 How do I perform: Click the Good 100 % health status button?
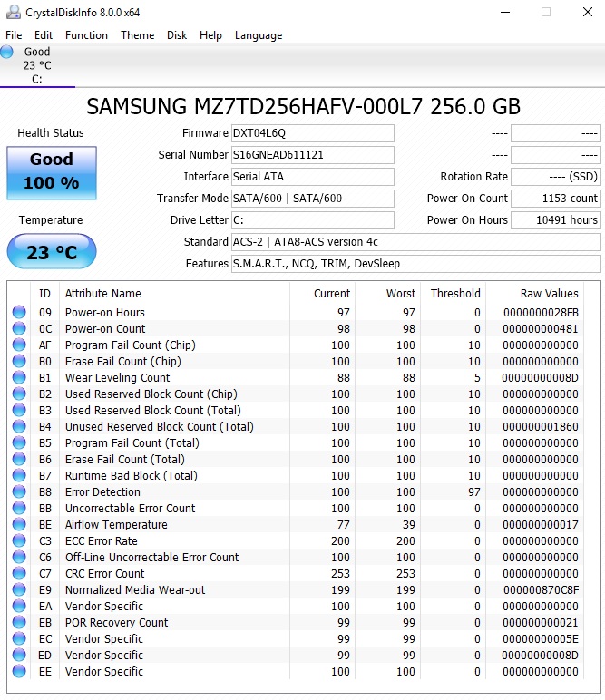pos(52,173)
